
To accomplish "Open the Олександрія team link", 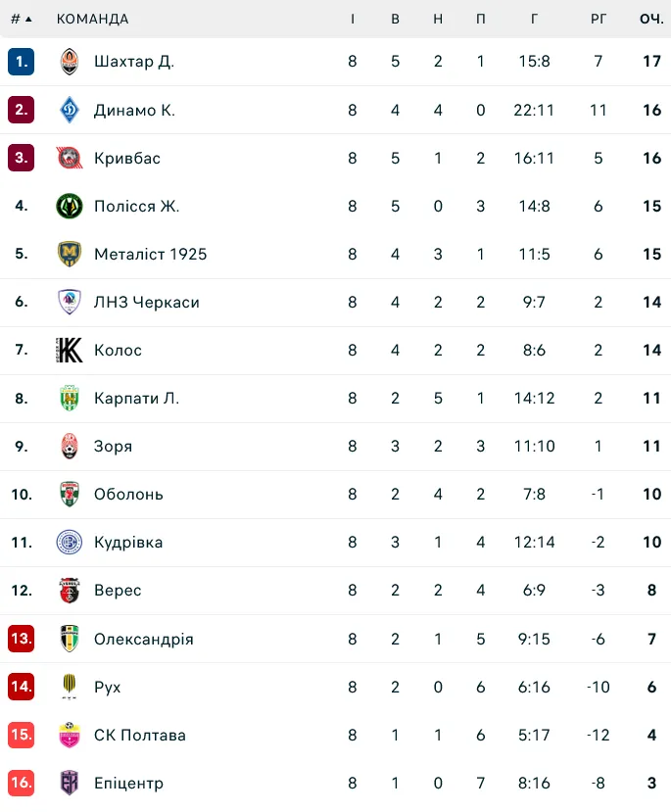I will pos(143,639).
